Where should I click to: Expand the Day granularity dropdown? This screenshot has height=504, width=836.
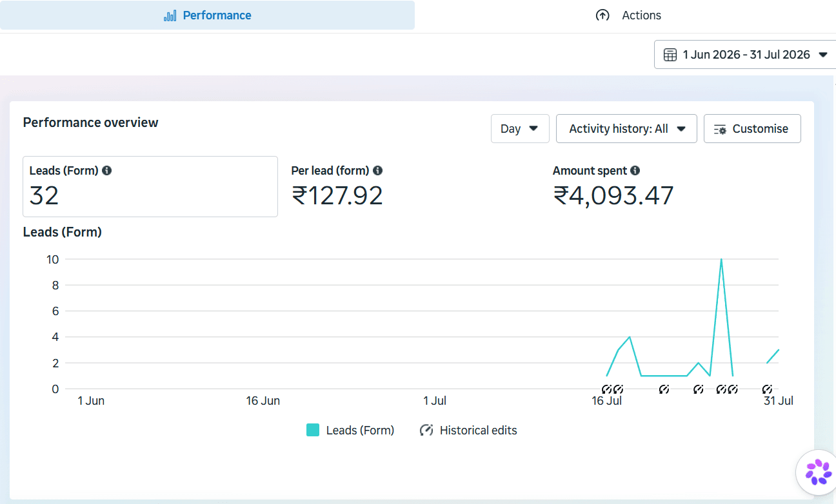click(520, 128)
